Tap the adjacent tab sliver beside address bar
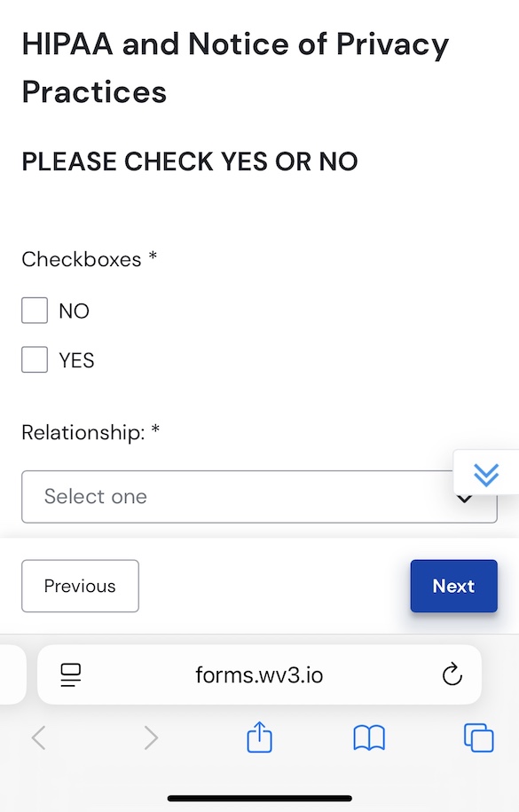Screen dimensions: 519x812 (12, 674)
